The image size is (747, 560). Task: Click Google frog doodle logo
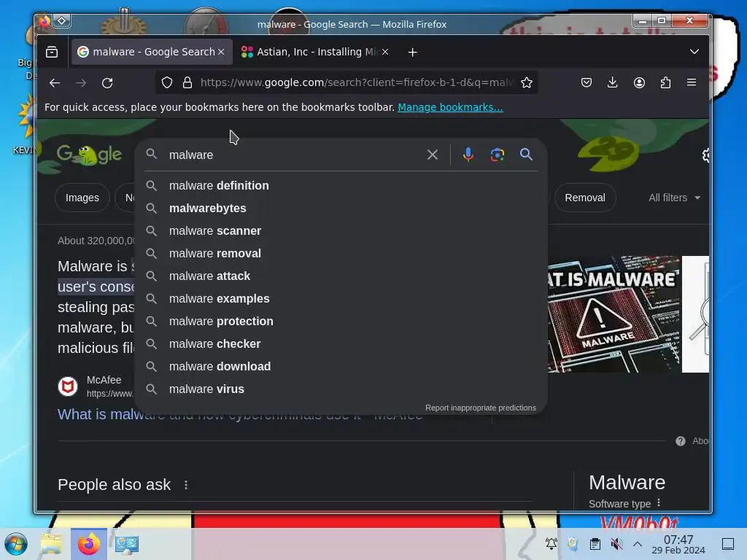(x=89, y=155)
